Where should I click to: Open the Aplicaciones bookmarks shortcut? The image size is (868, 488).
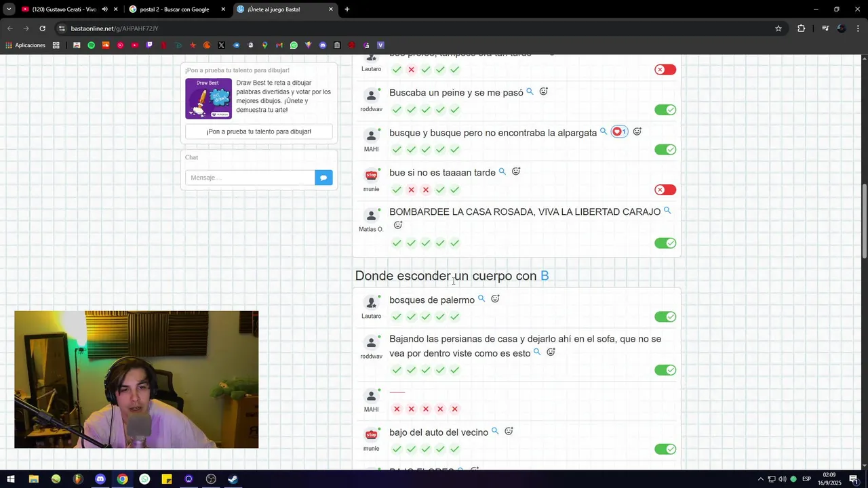pos(25,45)
